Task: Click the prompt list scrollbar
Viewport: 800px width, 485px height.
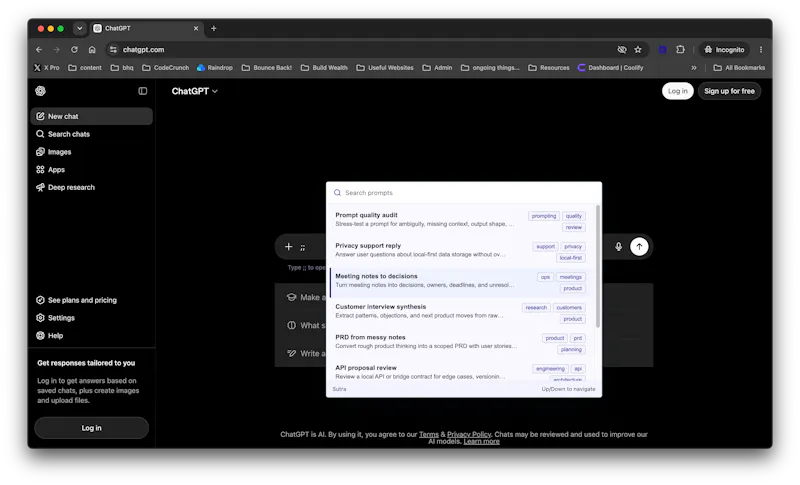Action: pos(597,266)
